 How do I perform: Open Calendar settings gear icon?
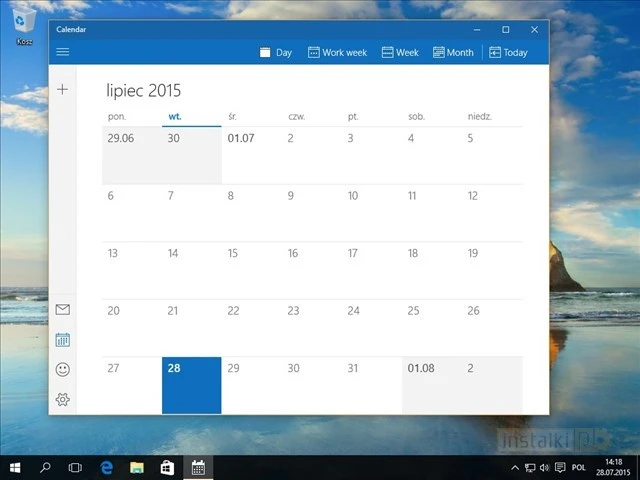point(63,400)
